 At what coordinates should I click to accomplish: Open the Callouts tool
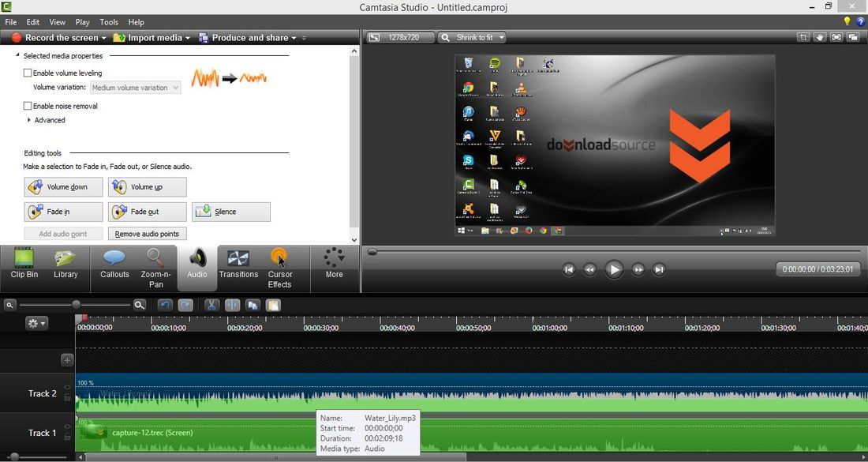[114, 264]
